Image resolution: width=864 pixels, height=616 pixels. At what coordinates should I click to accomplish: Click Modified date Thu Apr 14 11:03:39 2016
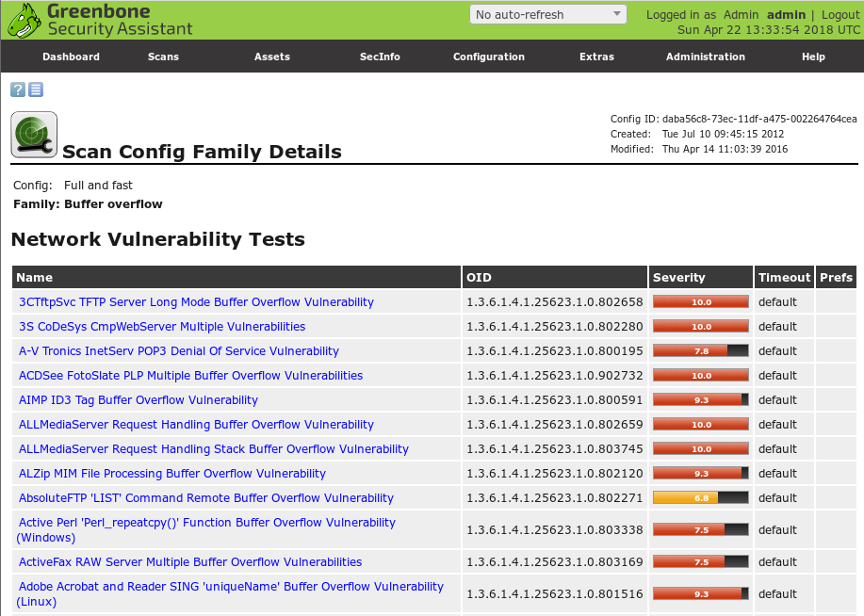725,149
